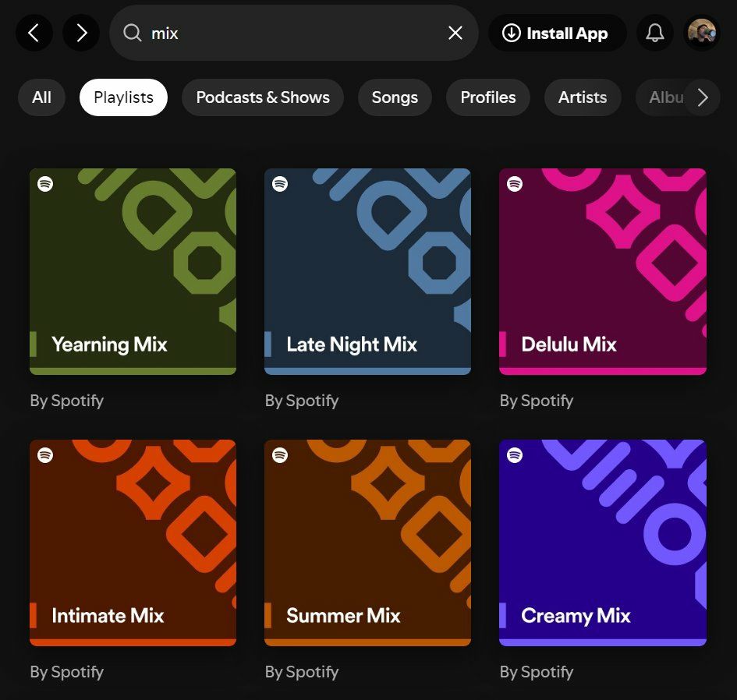This screenshot has width=737, height=700.
Task: Switch to Podcasts & Shows filter
Action: [263, 97]
